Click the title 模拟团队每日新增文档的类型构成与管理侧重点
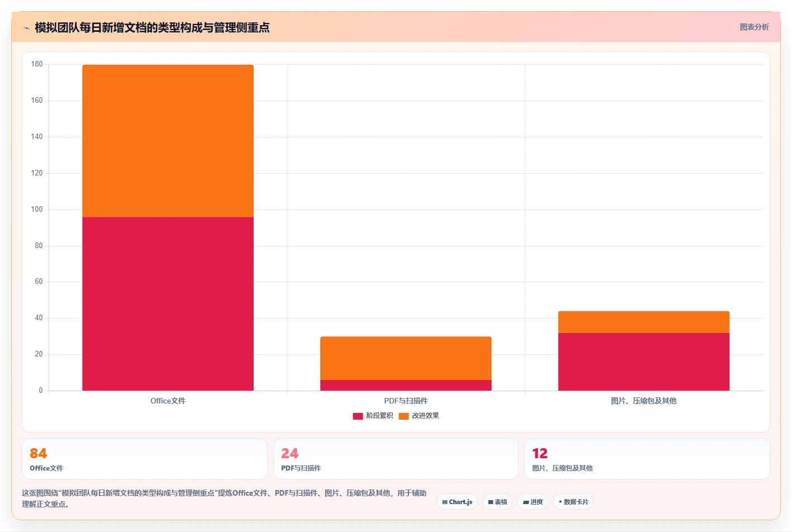 click(152, 27)
